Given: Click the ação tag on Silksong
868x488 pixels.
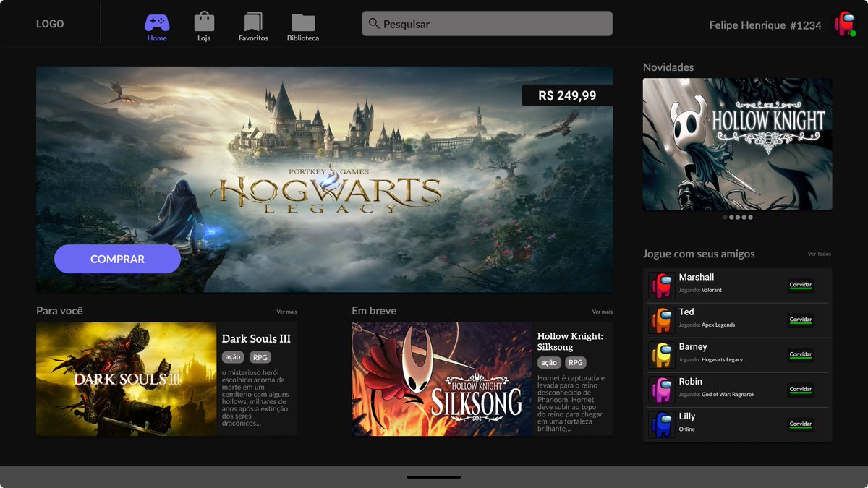Looking at the screenshot, I should (x=548, y=363).
